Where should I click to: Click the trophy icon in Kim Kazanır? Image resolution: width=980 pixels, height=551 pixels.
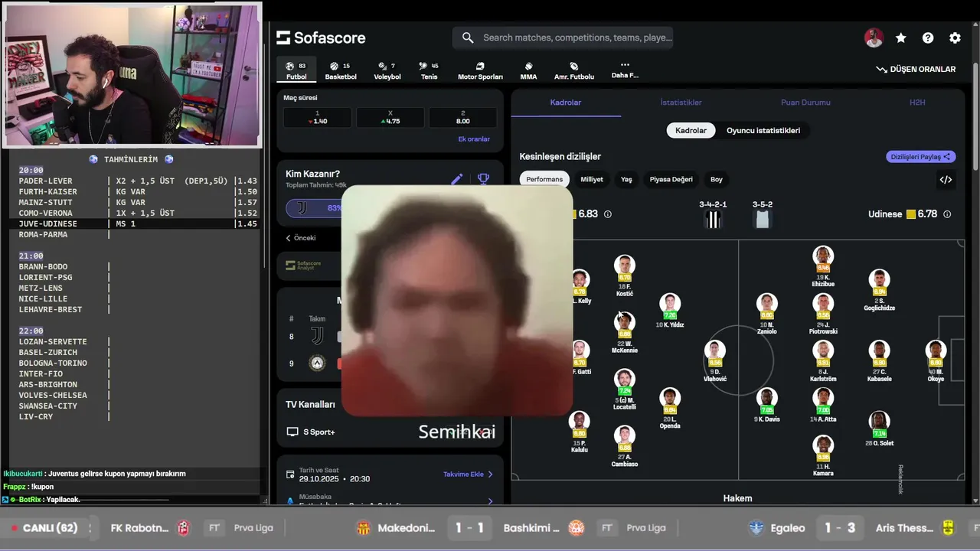483,179
